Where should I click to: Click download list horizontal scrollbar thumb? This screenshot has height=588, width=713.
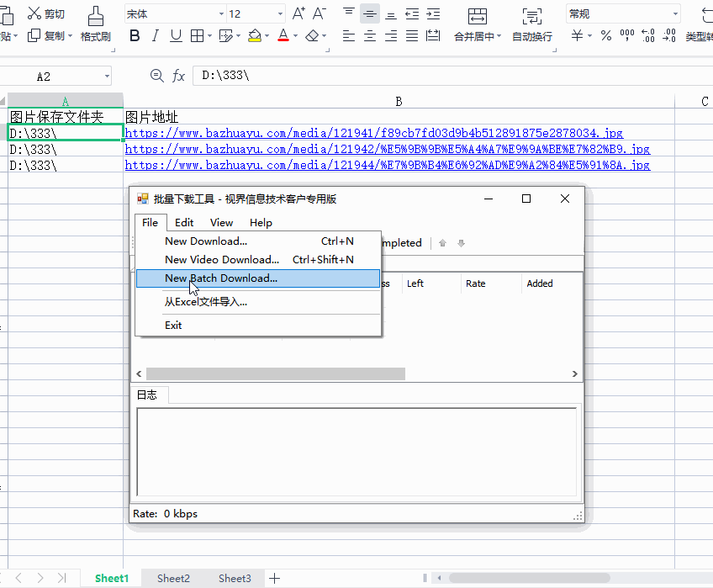[276, 373]
